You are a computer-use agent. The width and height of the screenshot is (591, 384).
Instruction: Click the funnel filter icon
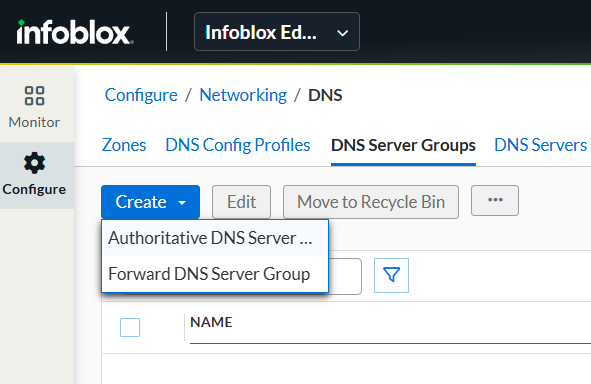click(x=391, y=275)
